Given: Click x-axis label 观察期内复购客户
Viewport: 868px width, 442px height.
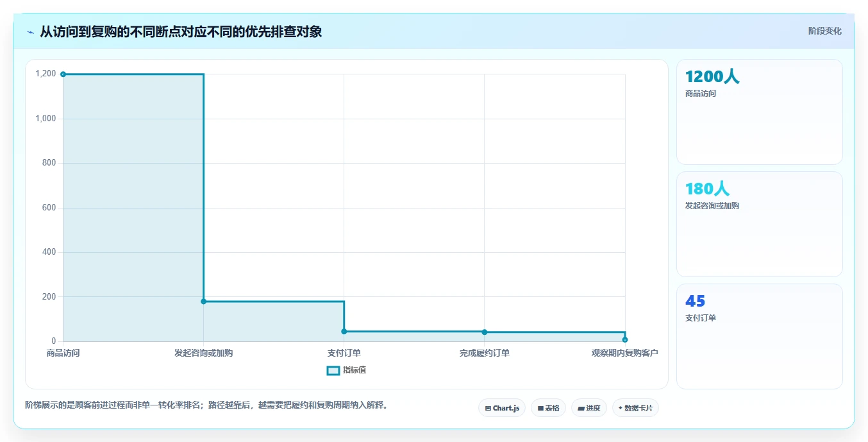Looking at the screenshot, I should tap(624, 353).
